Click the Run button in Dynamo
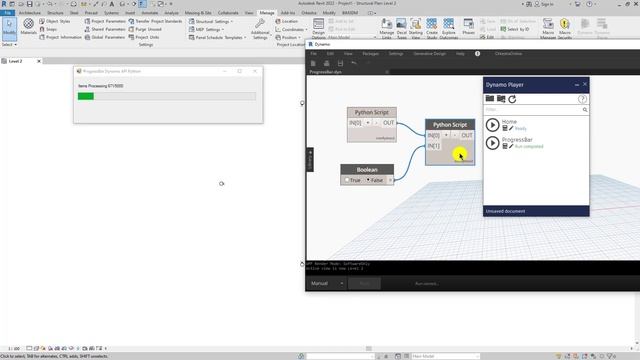Screen dimensions: 640x360 (364, 283)
